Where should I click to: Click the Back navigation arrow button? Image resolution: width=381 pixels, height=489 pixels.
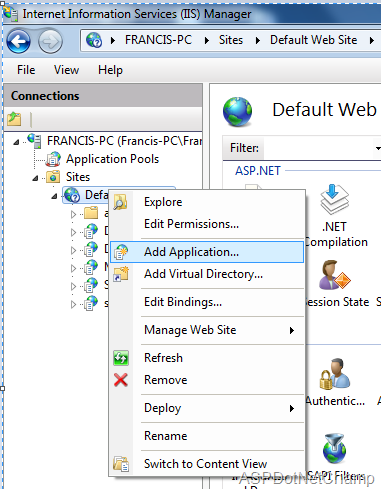point(18,42)
